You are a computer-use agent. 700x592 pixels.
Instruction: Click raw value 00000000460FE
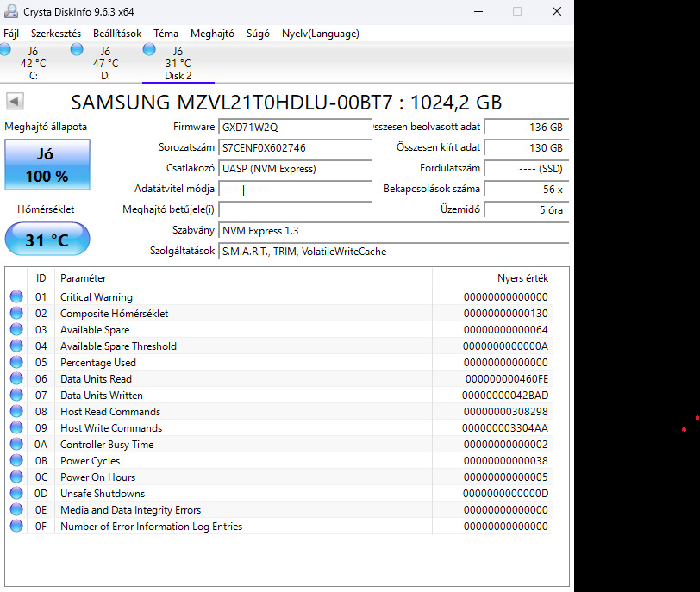tap(507, 379)
